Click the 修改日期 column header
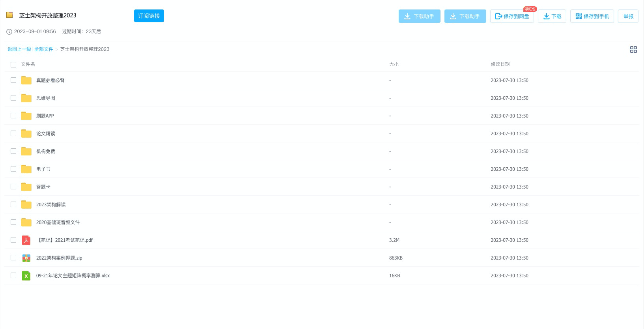The height and width of the screenshot is (329, 644). (x=500, y=64)
